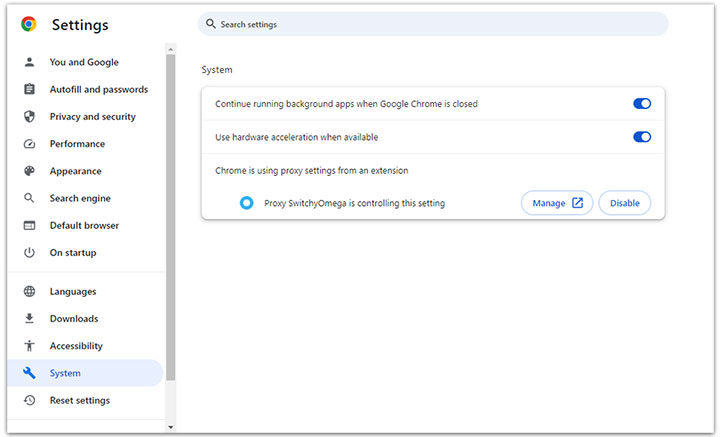
Task: Select the Languages settings page
Action: coord(73,292)
